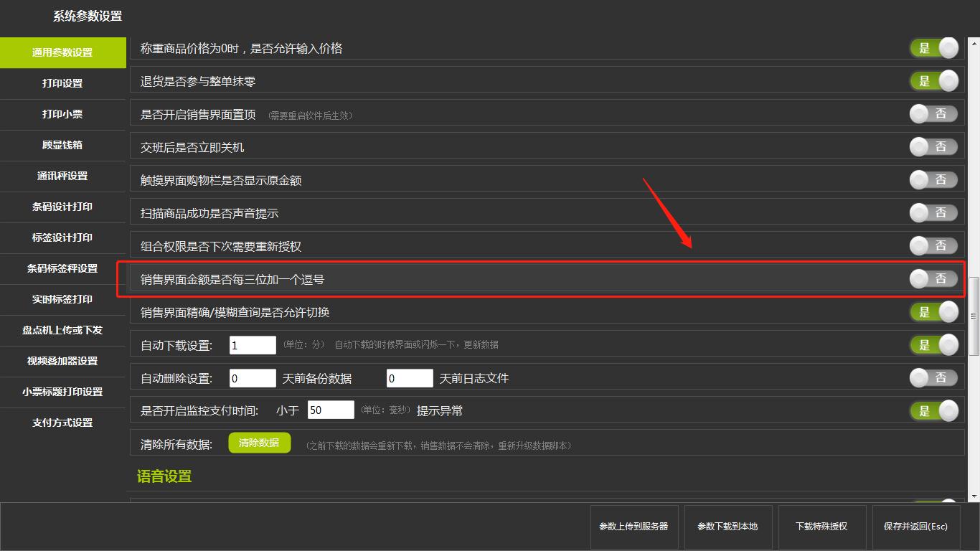
Task: Switch to 顾显钱箱 settings
Action: point(62,145)
